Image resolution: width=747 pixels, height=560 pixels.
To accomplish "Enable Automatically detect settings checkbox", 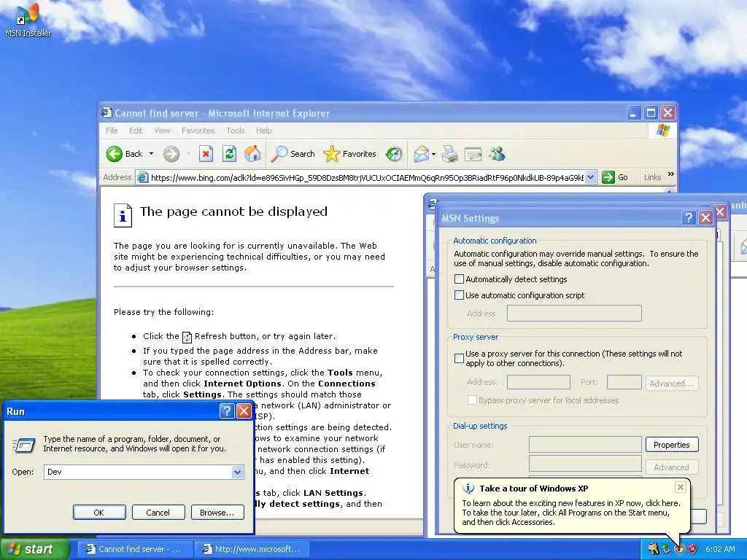I will [x=460, y=279].
